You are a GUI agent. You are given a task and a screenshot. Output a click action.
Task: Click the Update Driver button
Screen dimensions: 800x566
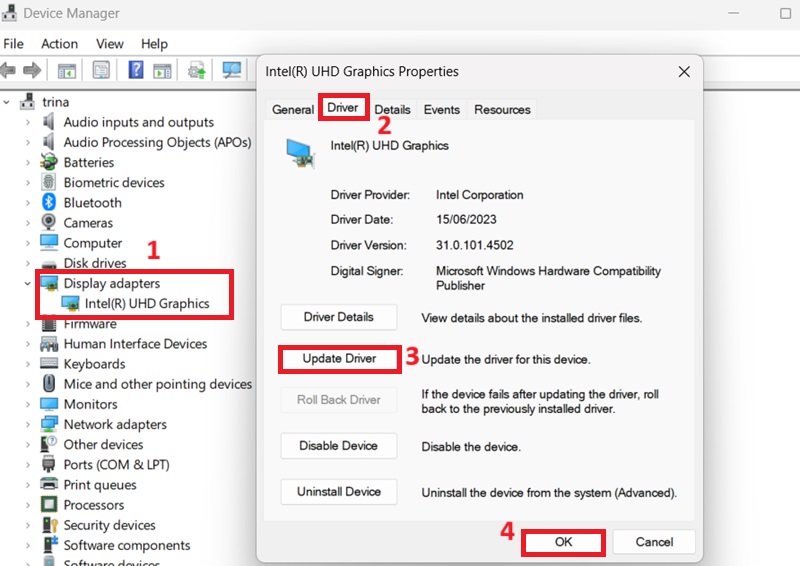tap(339, 359)
